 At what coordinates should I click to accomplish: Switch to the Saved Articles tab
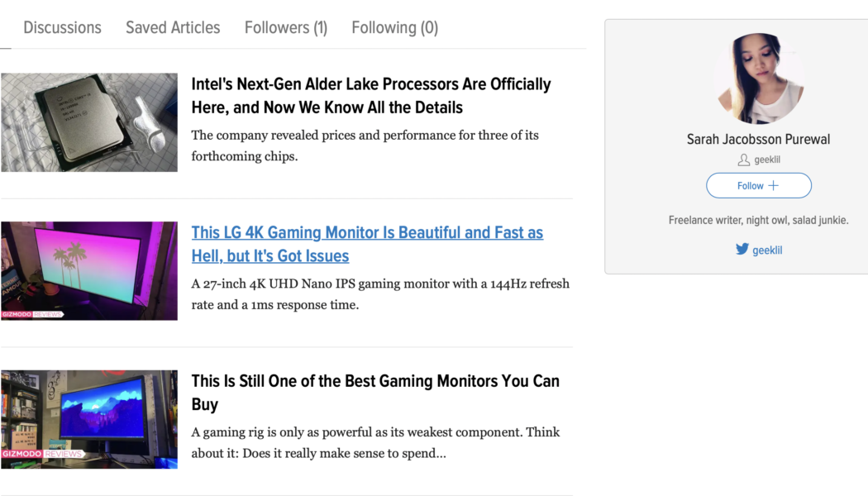(x=173, y=27)
